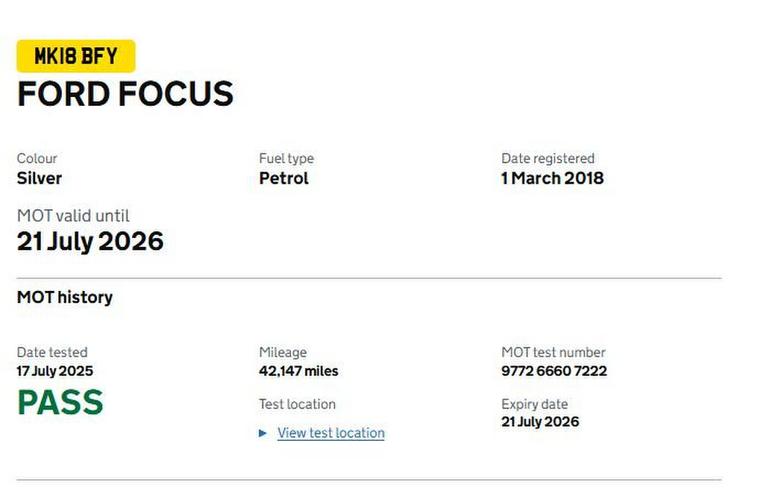Select the FORD FOCUS heading
The width and height of the screenshot is (759, 497).
[x=125, y=94]
